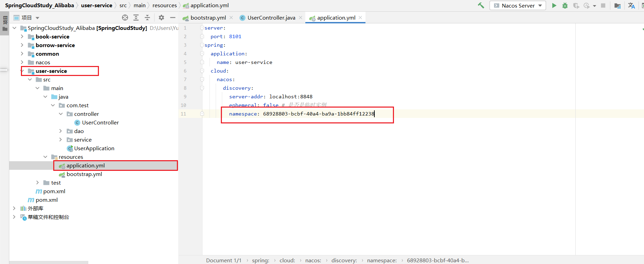The height and width of the screenshot is (264, 644).
Task: Select application.yml in project tree
Action: pos(86,166)
